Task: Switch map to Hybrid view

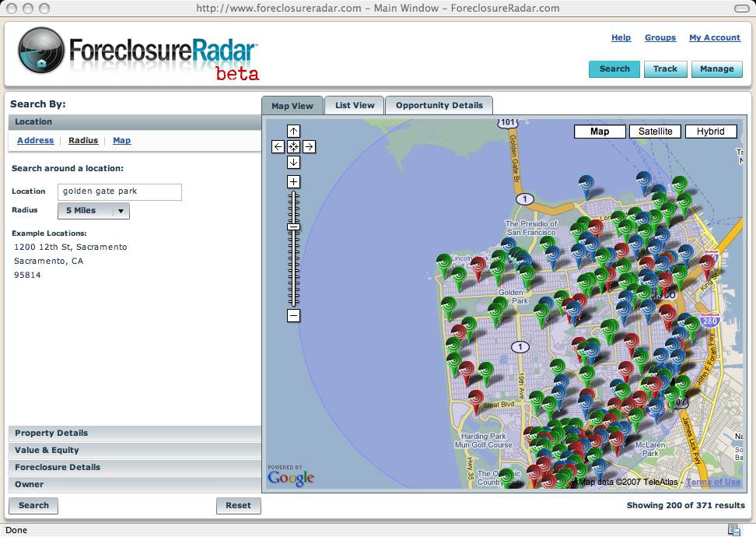Action: pos(710,132)
